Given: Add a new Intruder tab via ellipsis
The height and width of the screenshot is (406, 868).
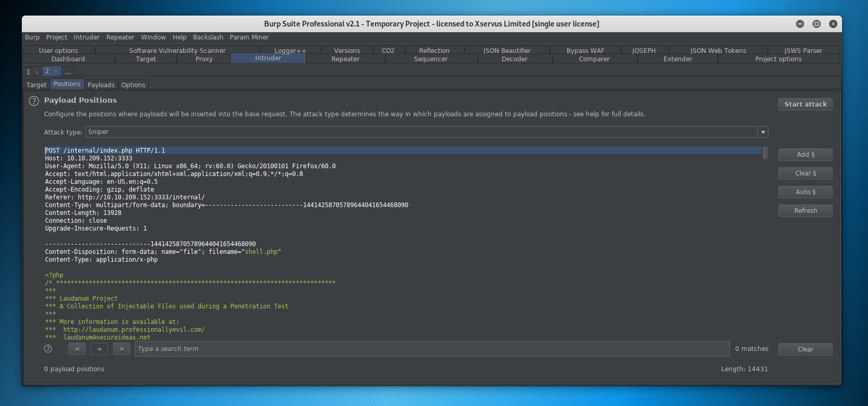Looking at the screenshot, I should click(68, 72).
